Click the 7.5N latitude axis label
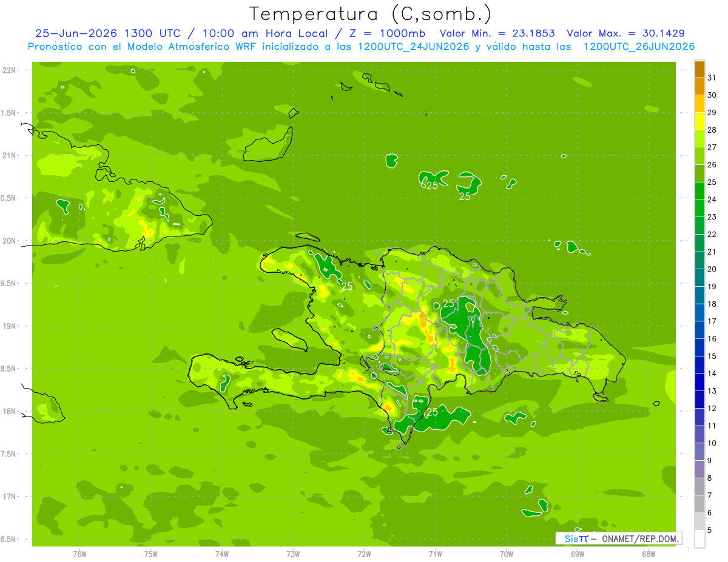Screen dimensions: 728x562 point(8,454)
